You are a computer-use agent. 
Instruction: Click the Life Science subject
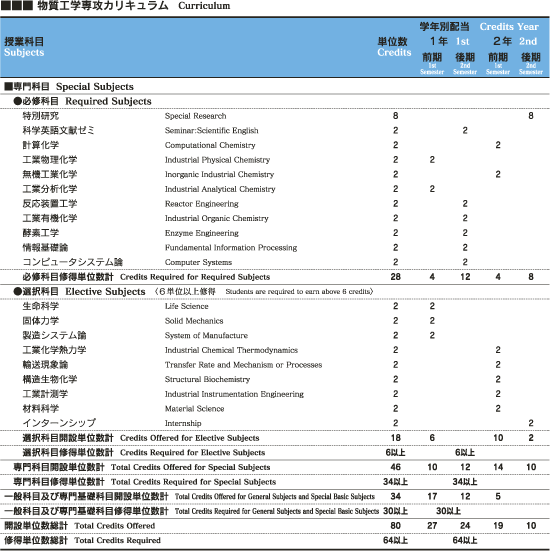[x=186, y=306]
